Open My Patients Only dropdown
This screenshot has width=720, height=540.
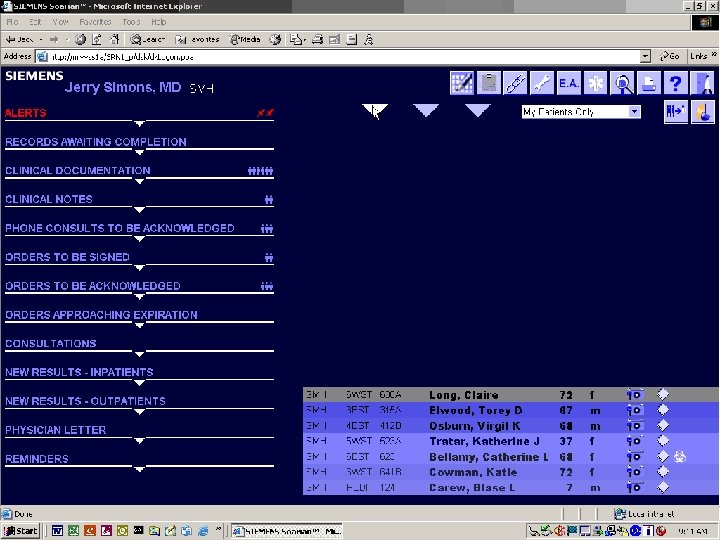(581, 112)
